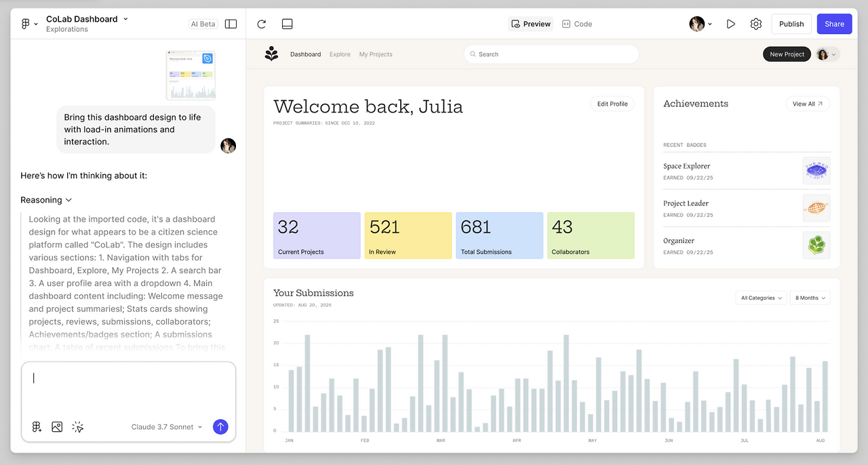The height and width of the screenshot is (465, 868).
Task: Click the Organizer badge title
Action: point(679,241)
